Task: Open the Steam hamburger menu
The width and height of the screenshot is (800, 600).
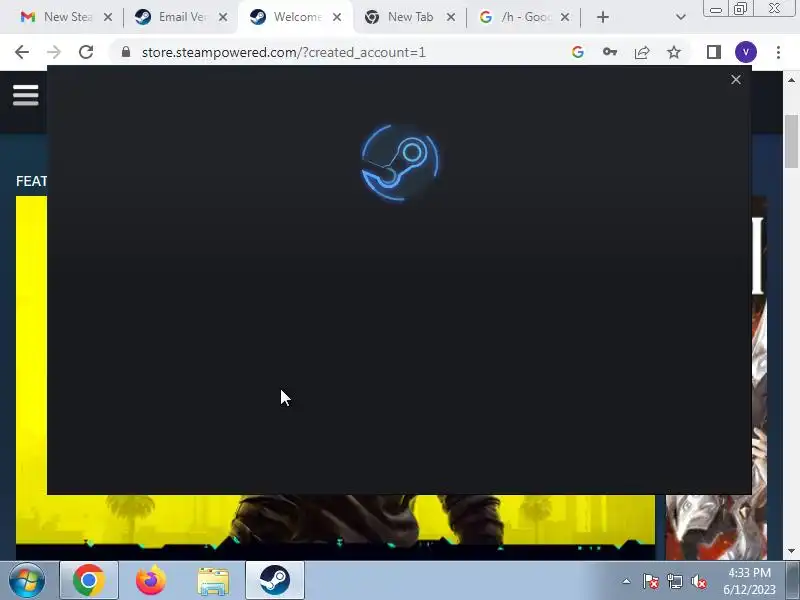Action: pos(26,95)
